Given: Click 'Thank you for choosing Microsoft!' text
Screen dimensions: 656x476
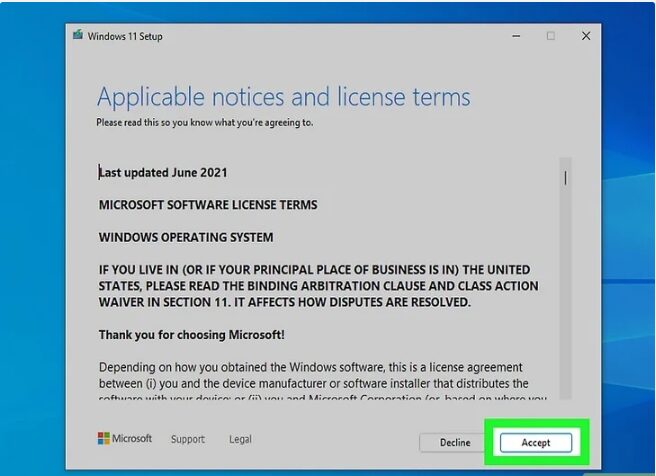Looking at the screenshot, I should [192, 335].
